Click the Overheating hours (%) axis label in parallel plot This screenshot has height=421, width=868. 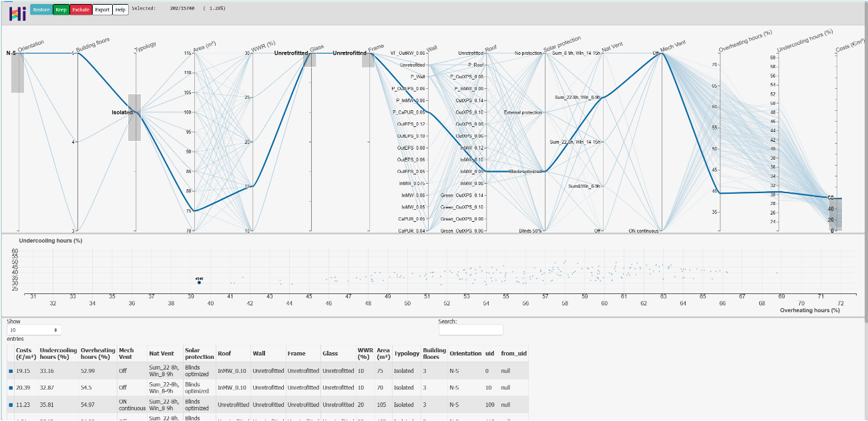[x=746, y=41]
